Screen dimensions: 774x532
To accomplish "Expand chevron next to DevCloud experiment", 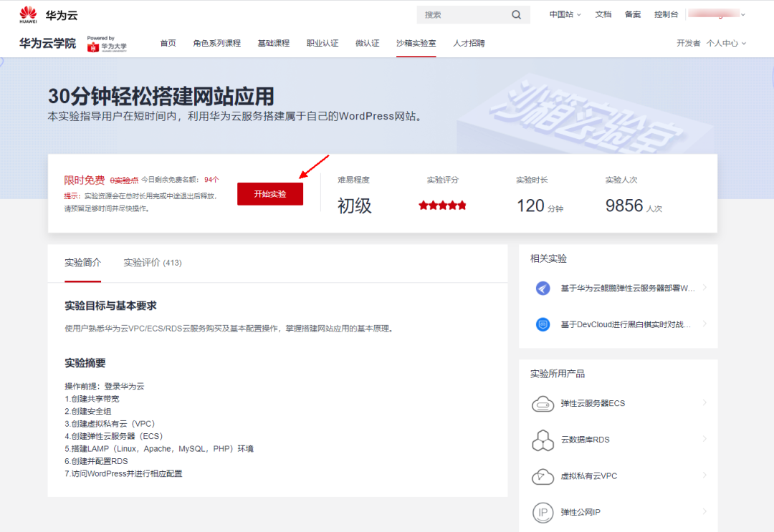I will click(x=704, y=324).
